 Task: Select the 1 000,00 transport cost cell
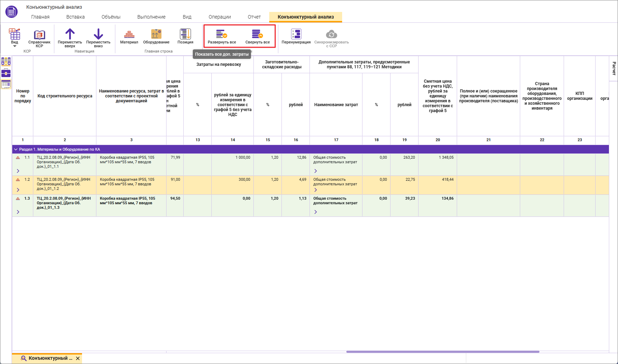tap(232, 158)
